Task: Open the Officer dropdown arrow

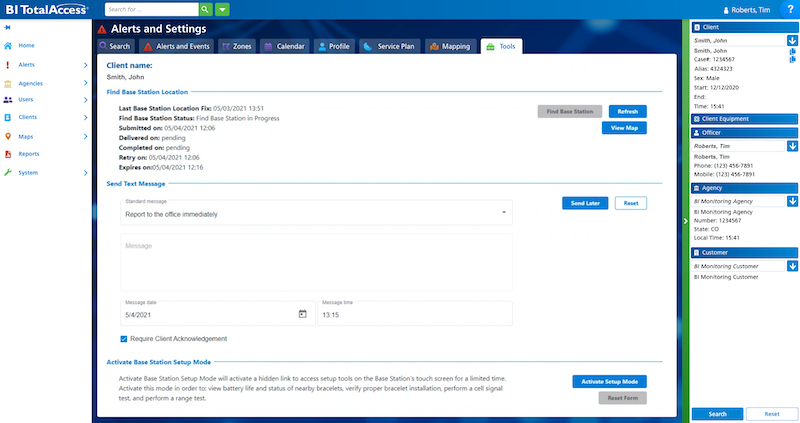Action: pyautogui.click(x=792, y=146)
